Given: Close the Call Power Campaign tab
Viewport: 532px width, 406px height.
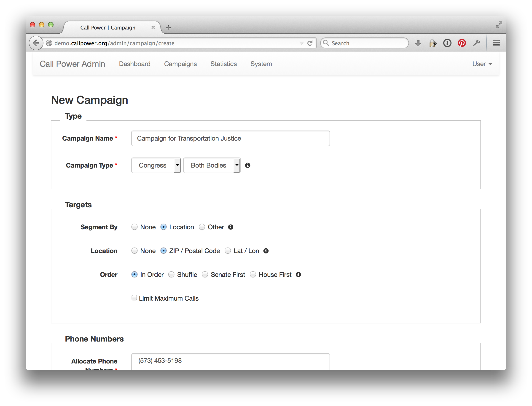Looking at the screenshot, I should click(x=153, y=28).
